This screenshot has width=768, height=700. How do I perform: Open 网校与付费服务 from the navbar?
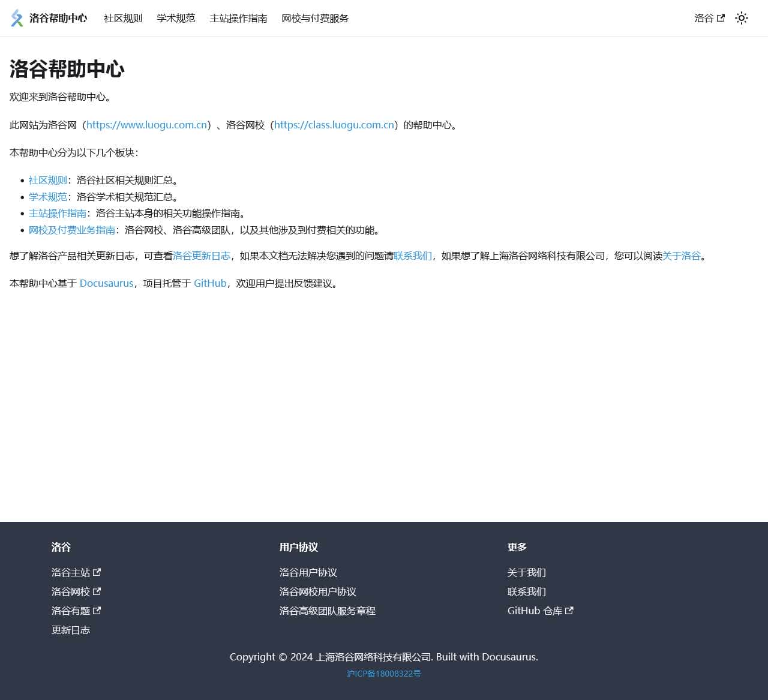pyautogui.click(x=314, y=18)
